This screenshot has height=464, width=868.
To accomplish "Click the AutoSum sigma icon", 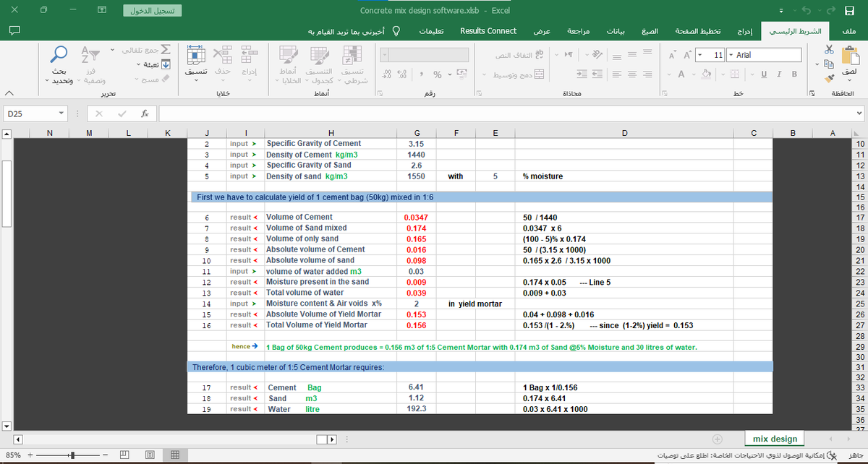I will pos(166,49).
